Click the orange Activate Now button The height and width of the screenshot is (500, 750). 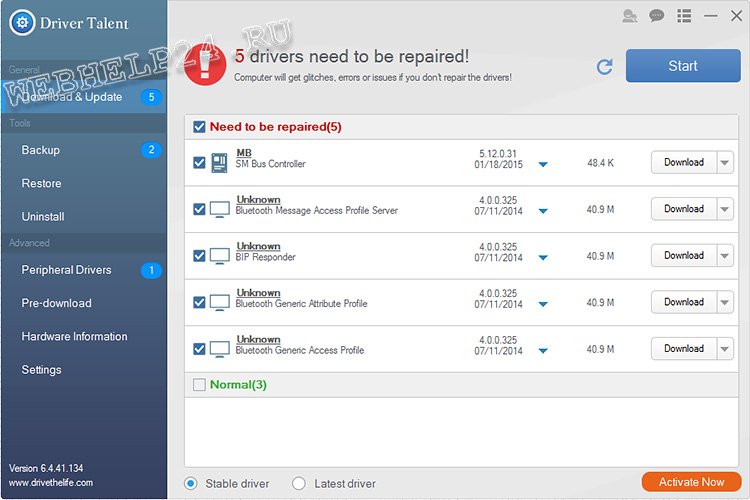(692, 482)
